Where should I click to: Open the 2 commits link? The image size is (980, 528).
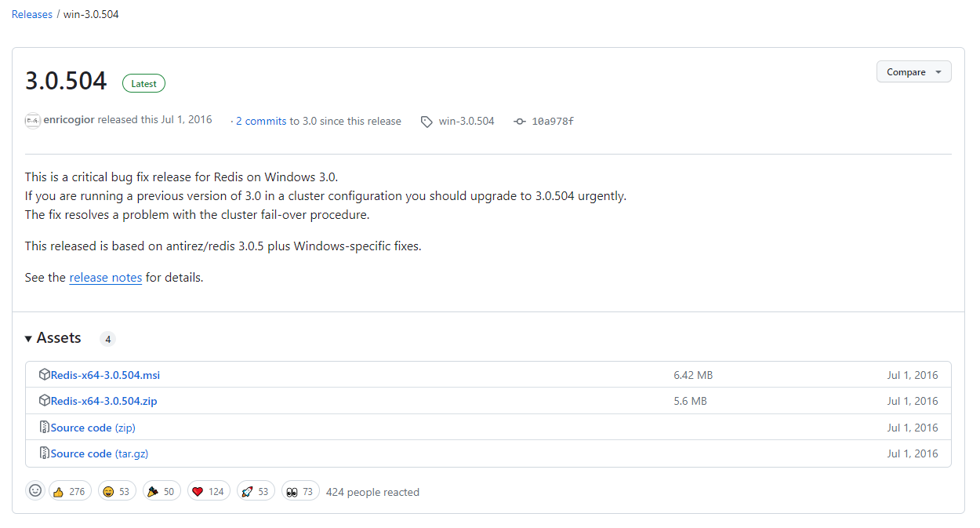click(x=261, y=121)
